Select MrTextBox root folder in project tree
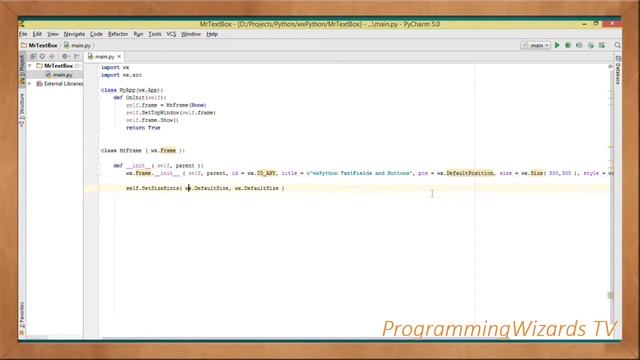 (55, 66)
